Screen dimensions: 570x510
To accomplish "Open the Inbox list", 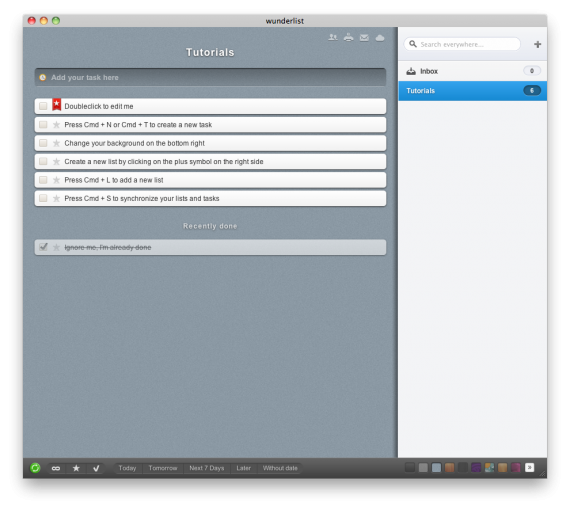I will [472, 71].
